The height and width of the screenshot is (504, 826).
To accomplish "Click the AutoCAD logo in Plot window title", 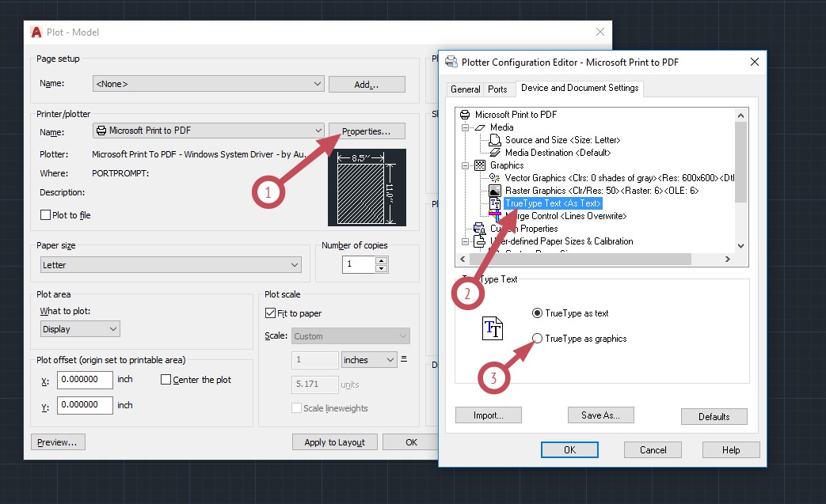I will click(36, 32).
